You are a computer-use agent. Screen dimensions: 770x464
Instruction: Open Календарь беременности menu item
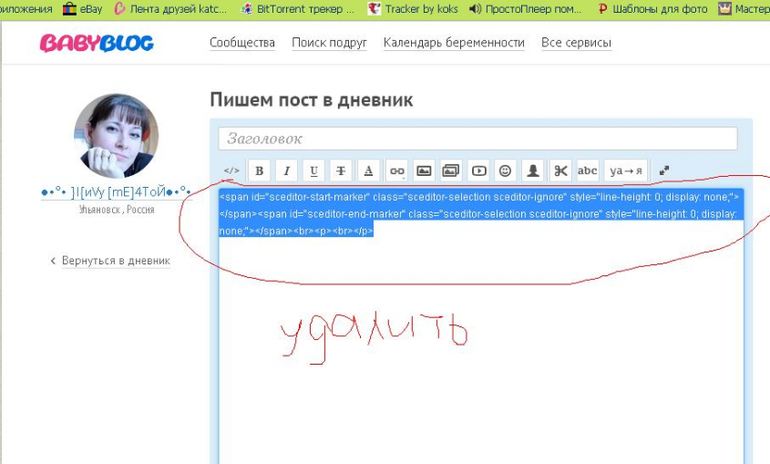(454, 43)
